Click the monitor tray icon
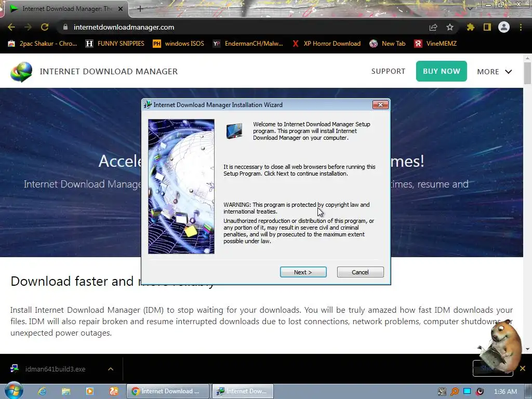Viewport: 532px width, 399px height. point(467,391)
